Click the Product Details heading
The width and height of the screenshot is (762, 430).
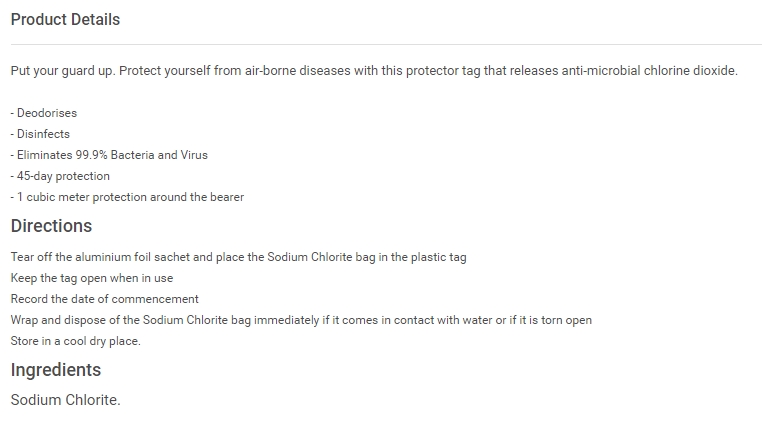click(65, 20)
